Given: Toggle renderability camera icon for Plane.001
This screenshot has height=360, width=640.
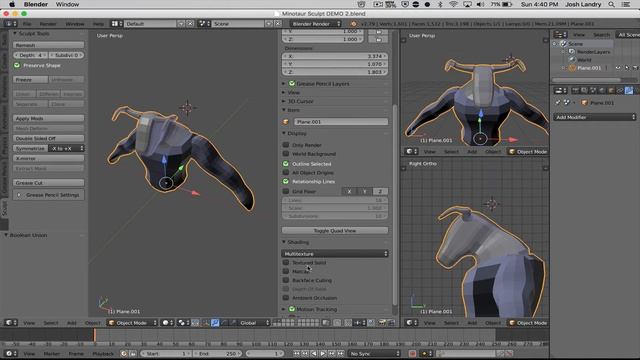Looking at the screenshot, I should 635,68.
